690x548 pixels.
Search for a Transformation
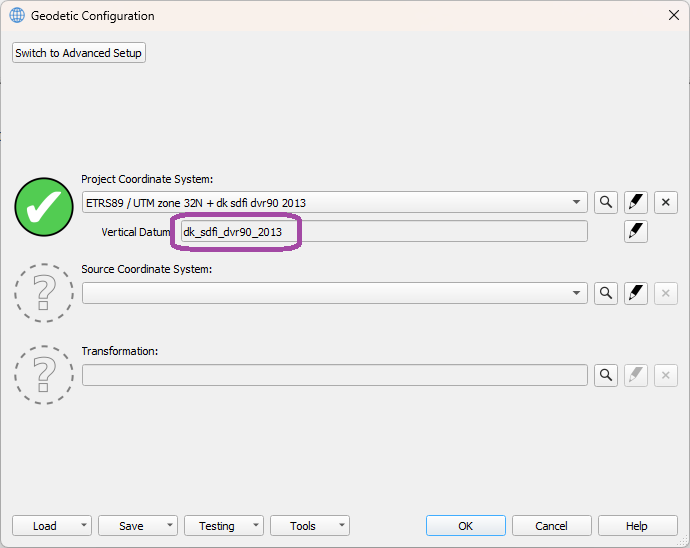[606, 376]
